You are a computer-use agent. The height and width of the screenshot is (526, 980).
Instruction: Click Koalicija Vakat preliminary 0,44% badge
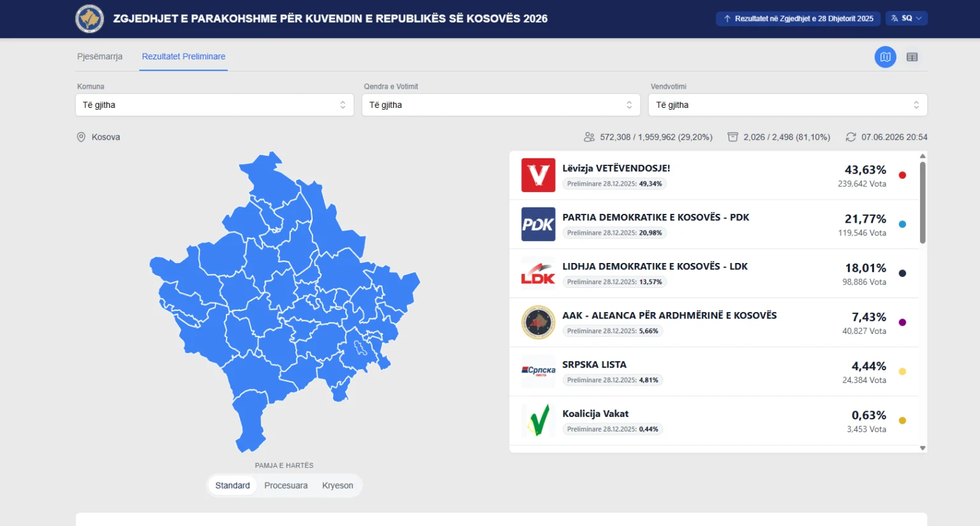pyautogui.click(x=612, y=430)
